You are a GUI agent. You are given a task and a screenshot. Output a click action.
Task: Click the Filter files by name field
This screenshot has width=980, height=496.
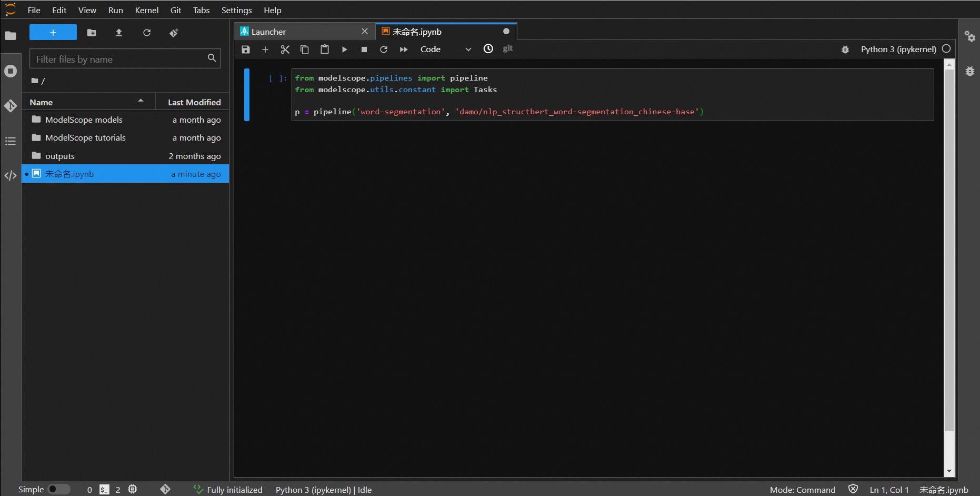pos(125,58)
